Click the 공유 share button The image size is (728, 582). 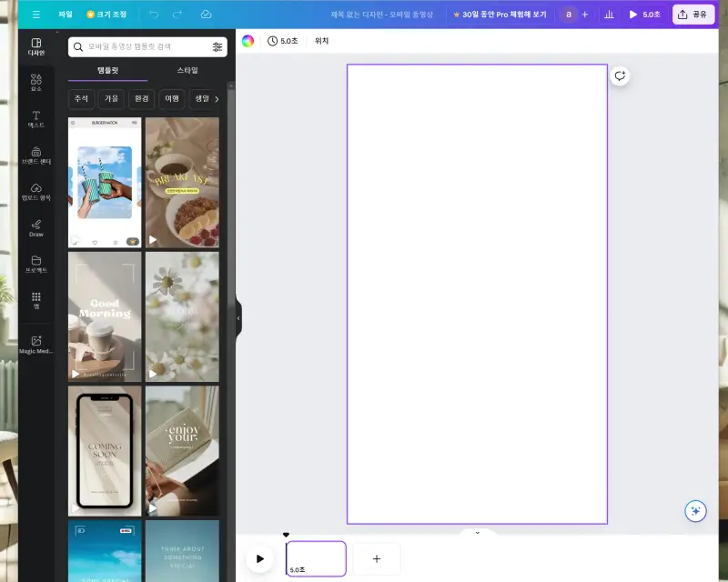(x=693, y=15)
